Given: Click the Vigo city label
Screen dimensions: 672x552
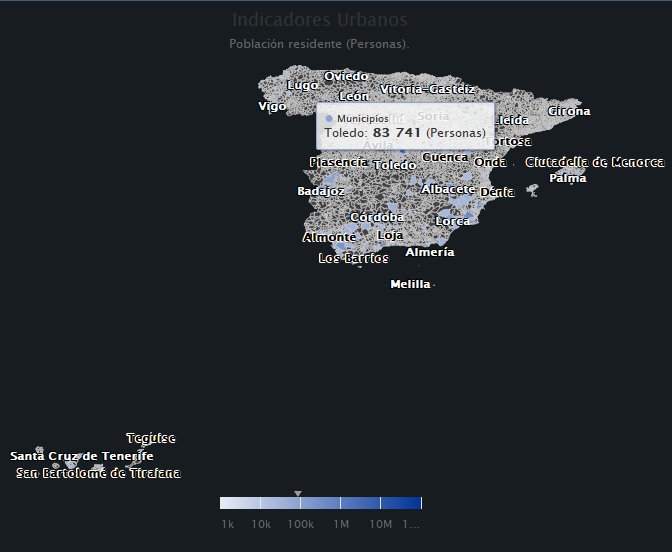Looking at the screenshot, I should coord(272,106).
